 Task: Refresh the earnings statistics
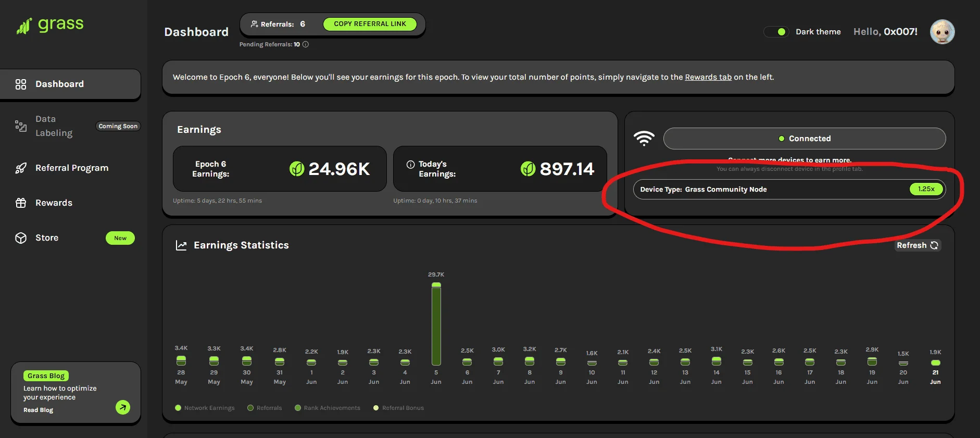[918, 245]
